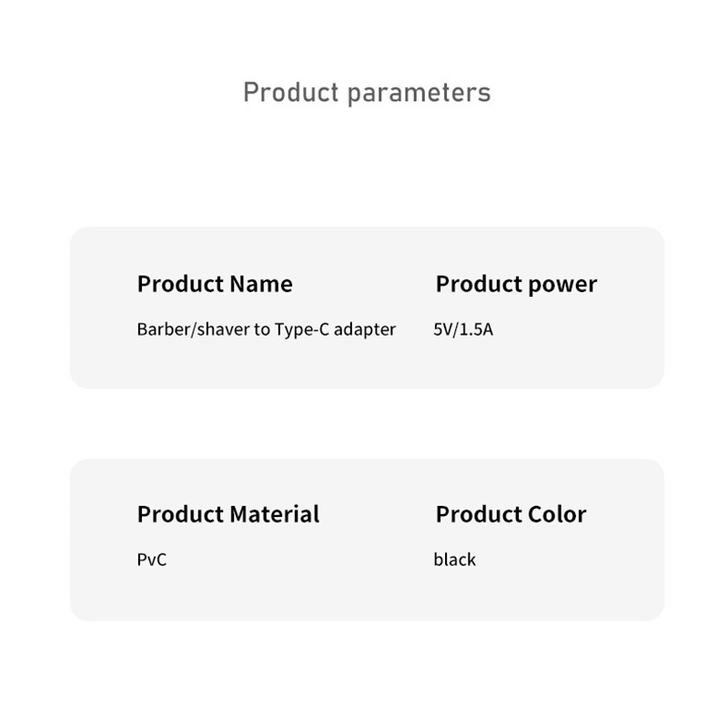Click the word "to" in the adapter description

[x=262, y=330]
